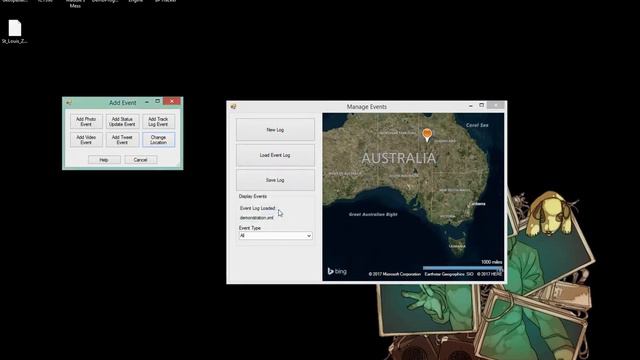Maximize the Add Event window

click(158, 102)
